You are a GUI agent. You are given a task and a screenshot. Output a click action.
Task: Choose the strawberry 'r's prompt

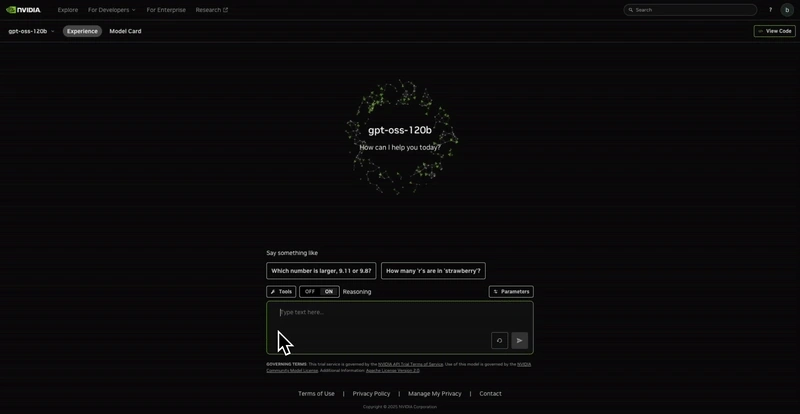433,271
